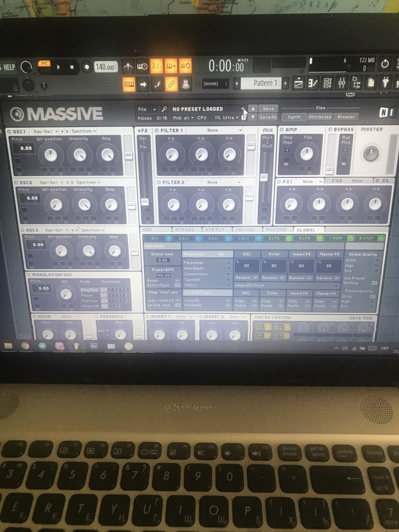Open the Filter 1 type None dropdown
This screenshot has height=532, width=399.
[x=214, y=131]
